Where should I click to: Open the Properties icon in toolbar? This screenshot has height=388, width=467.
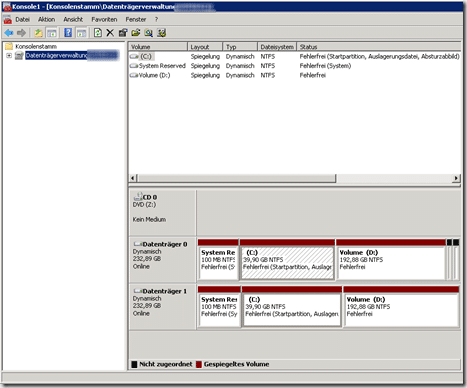123,33
